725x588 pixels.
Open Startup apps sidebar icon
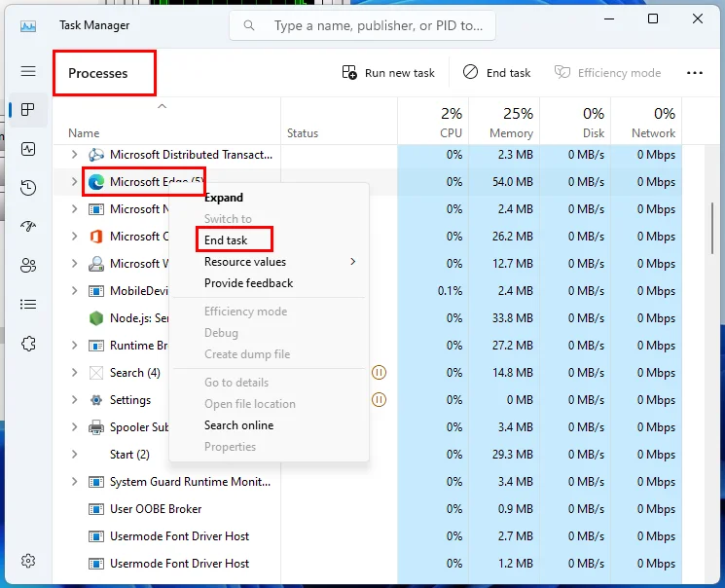point(28,226)
